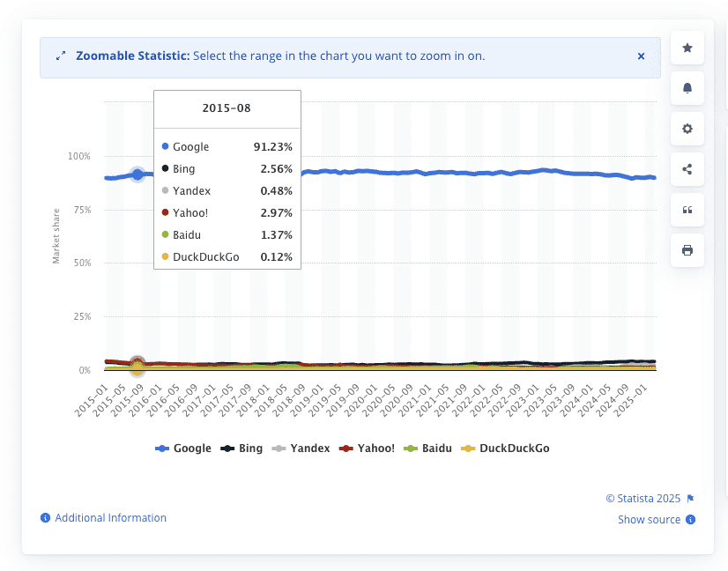Click the expand arrows icon in banner
Viewport: 728px width, 571px height.
[x=61, y=56]
